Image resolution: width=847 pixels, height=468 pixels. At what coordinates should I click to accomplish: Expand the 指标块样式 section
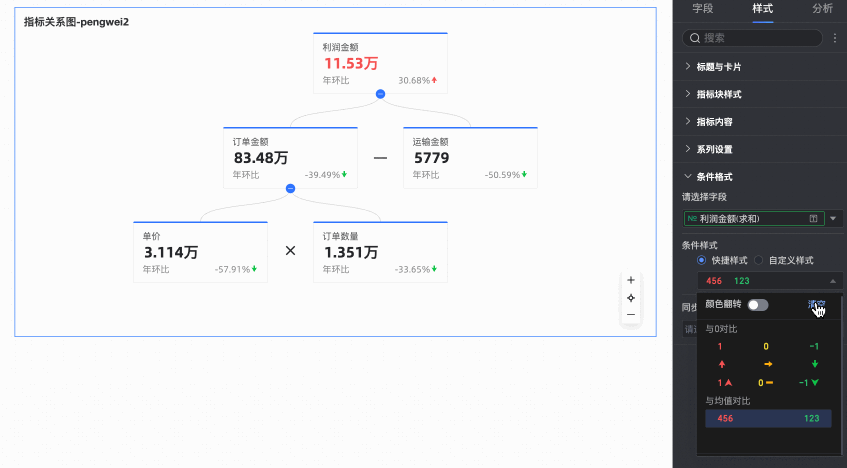pyautogui.click(x=719, y=94)
